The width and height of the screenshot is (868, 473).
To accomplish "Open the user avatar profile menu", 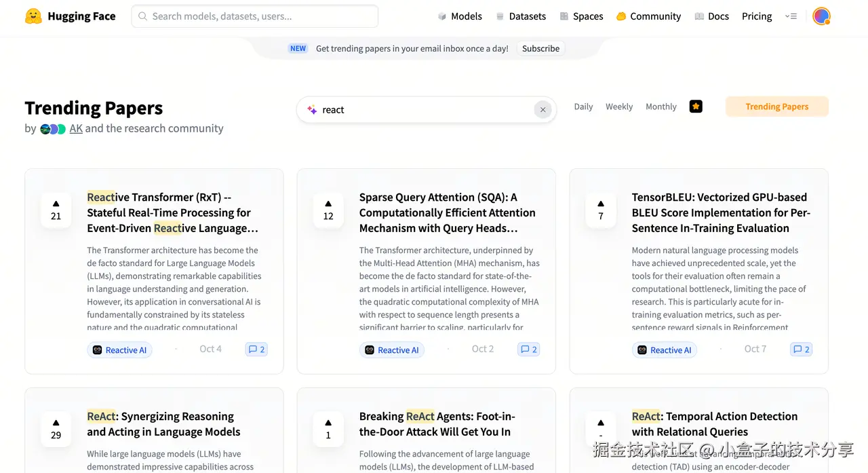I will [821, 16].
